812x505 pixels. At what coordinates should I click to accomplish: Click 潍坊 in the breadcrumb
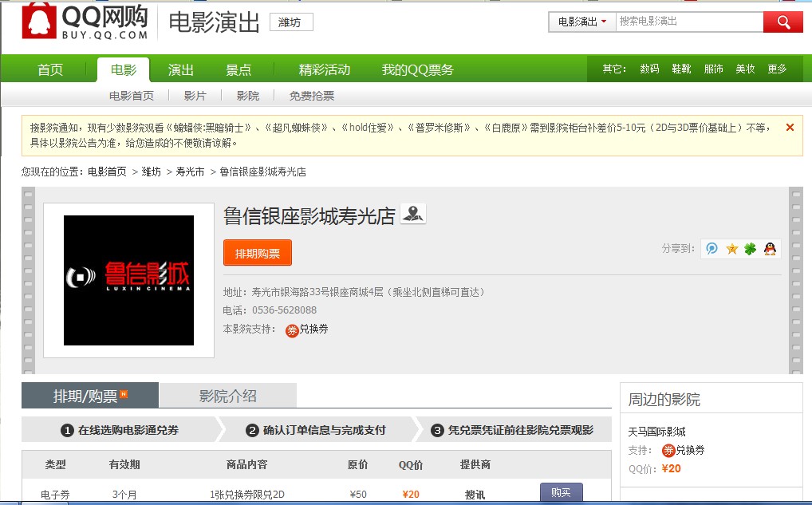(x=152, y=172)
